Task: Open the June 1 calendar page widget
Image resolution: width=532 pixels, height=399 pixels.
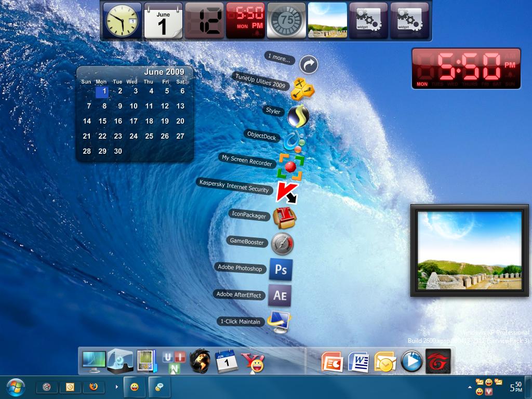Action: tap(163, 21)
